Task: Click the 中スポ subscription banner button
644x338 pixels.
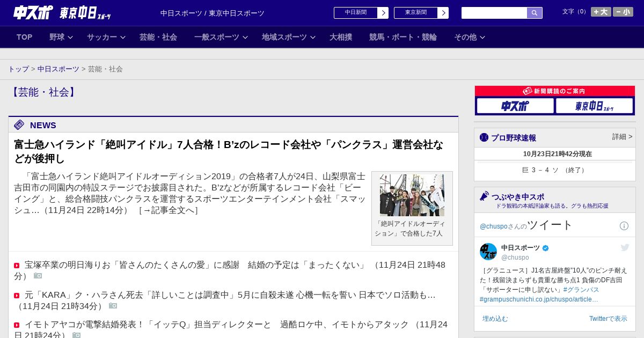Action: tap(515, 106)
